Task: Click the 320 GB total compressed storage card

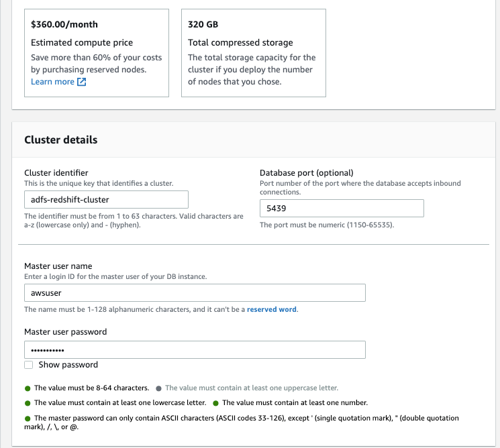Action: pos(254,53)
